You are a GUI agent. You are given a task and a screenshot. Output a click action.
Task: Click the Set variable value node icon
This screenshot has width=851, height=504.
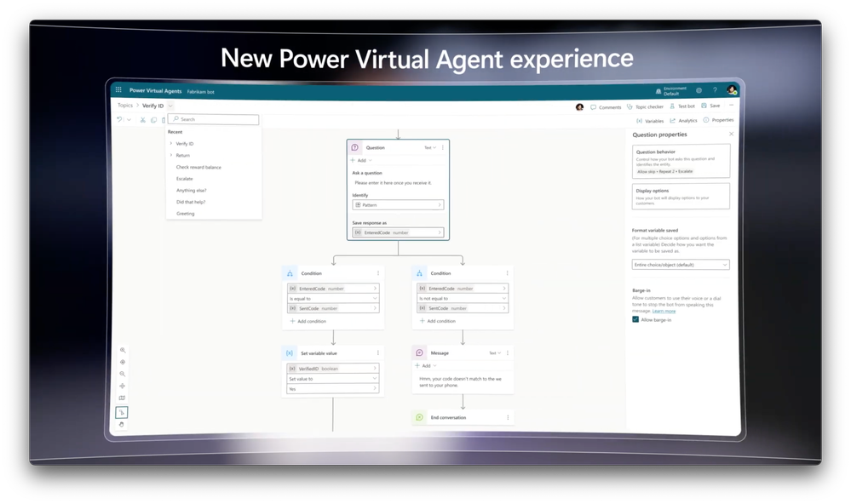pos(290,353)
